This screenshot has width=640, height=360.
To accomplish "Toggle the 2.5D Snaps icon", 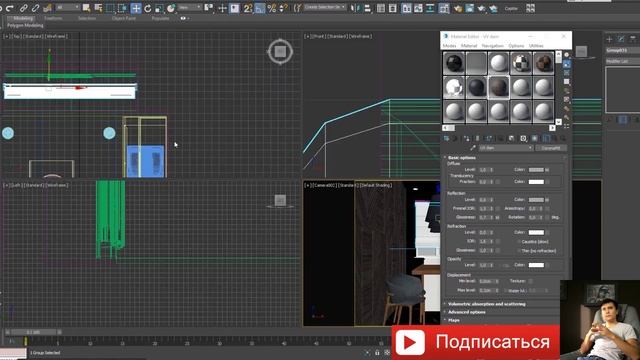I will 247,8.
